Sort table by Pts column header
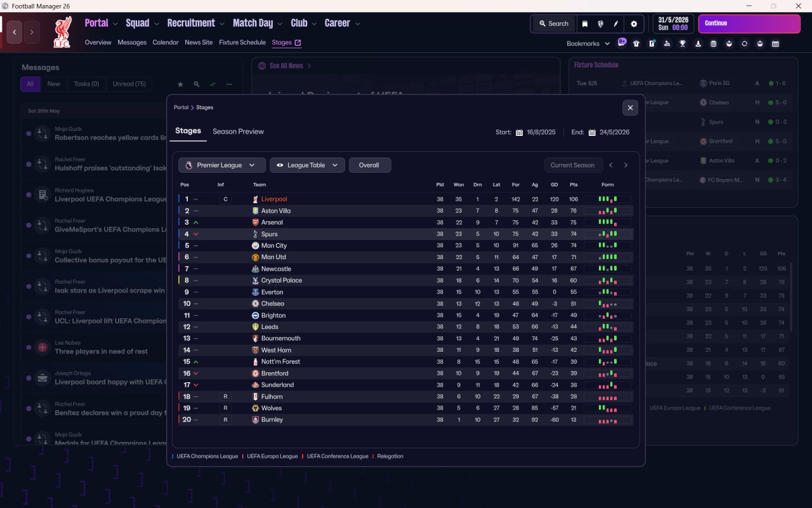Image resolution: width=812 pixels, height=508 pixels. pos(573,185)
